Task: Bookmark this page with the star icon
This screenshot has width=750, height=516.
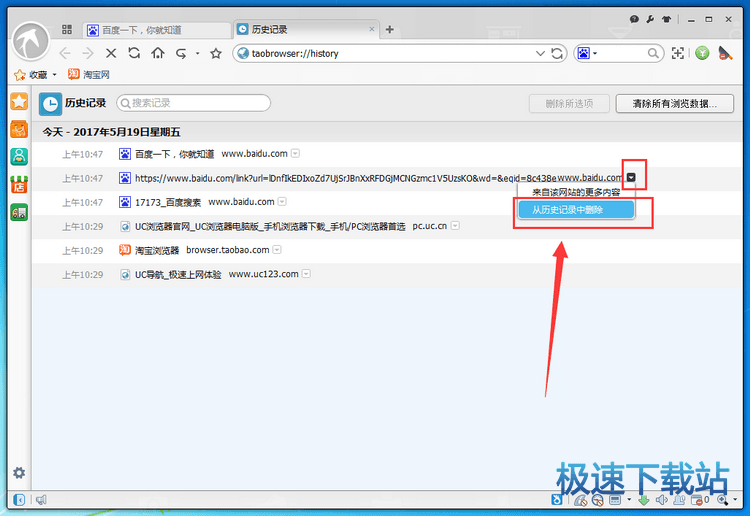Action: 216,54
